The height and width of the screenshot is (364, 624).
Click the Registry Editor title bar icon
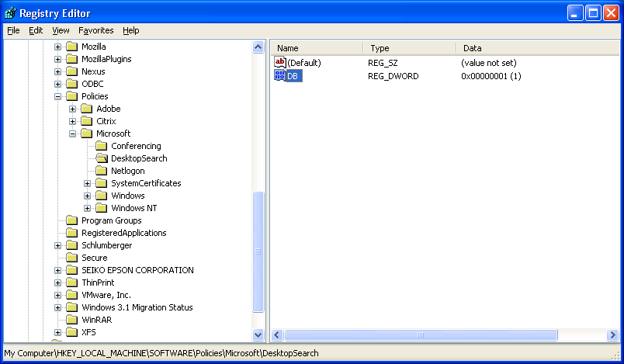tap(11, 13)
